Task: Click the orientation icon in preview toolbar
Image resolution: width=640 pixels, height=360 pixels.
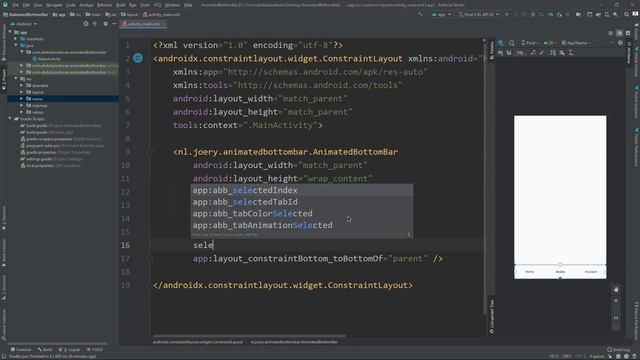Action: [511, 43]
